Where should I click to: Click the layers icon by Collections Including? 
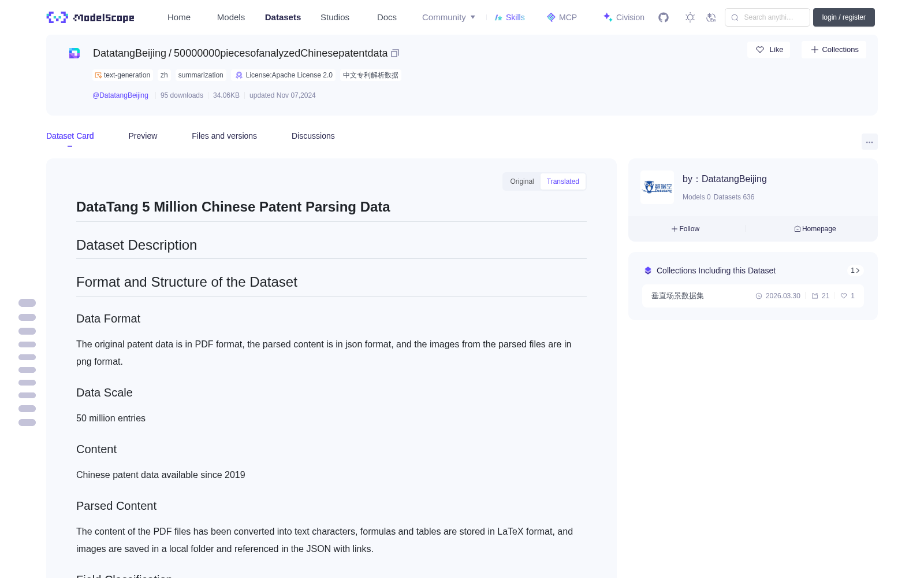point(648,271)
